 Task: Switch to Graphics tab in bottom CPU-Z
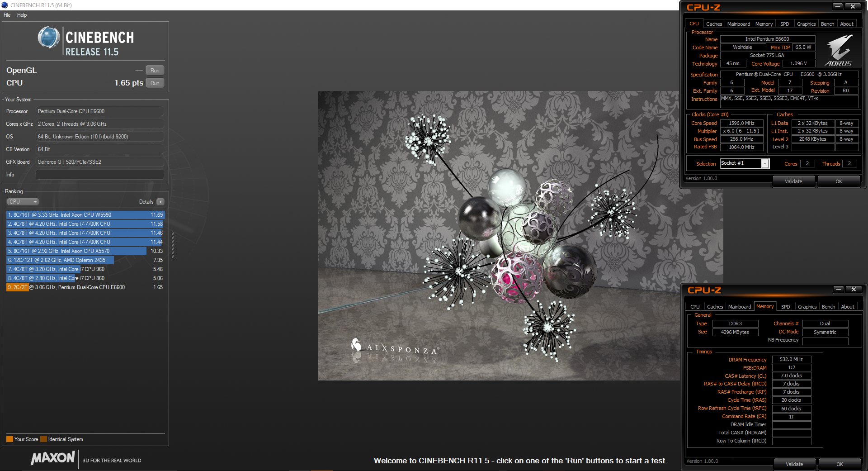(807, 307)
